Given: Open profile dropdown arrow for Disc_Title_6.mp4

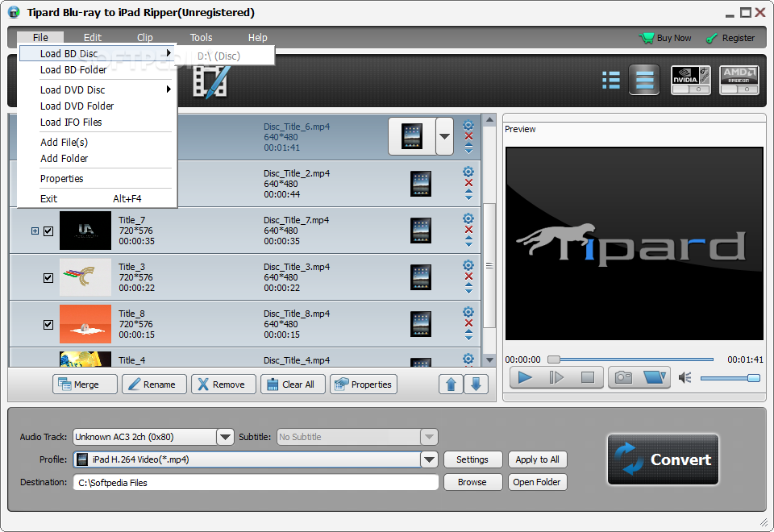Looking at the screenshot, I should [445, 136].
